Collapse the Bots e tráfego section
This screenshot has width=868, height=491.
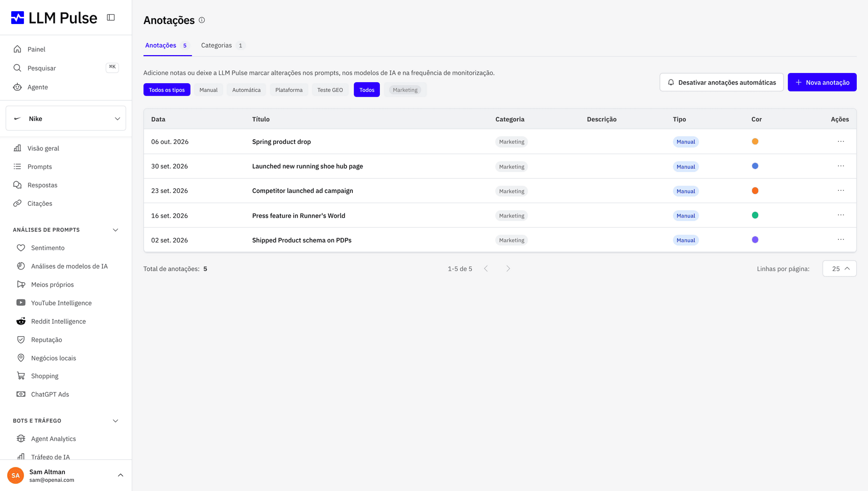click(x=115, y=421)
